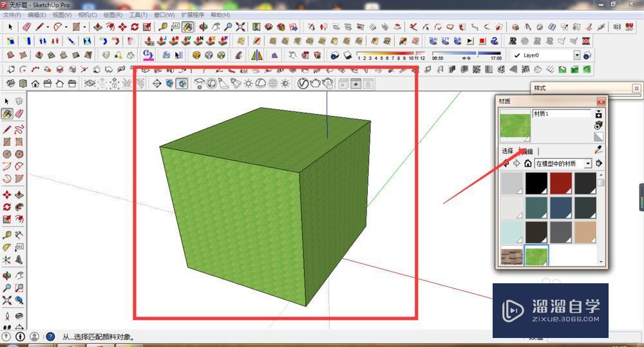Pick the Line pencil tool in left toolbar
The width and height of the screenshot is (644, 347).
(x=7, y=130)
